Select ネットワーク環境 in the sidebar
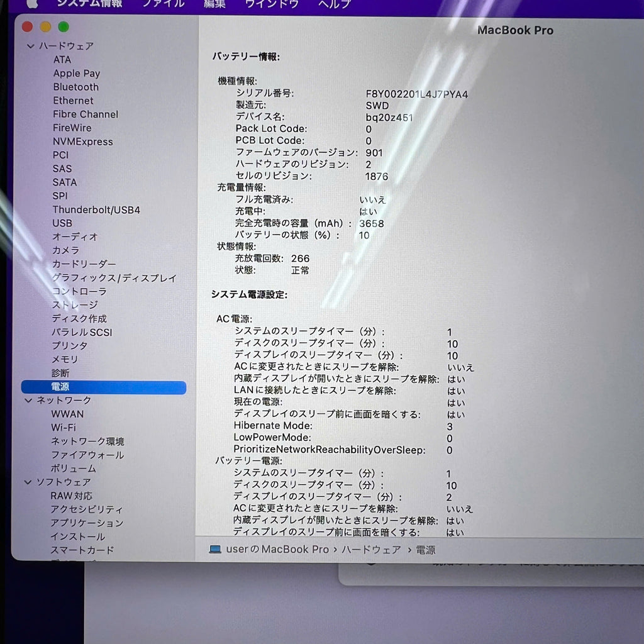Screen dimensions: 644x644 [x=87, y=441]
